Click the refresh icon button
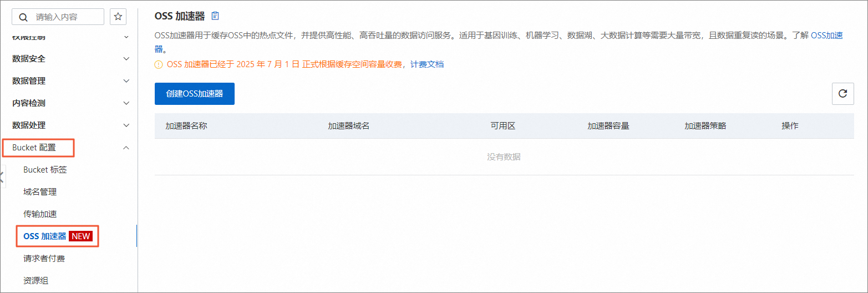Viewport: 868px width, 293px height. click(842, 94)
